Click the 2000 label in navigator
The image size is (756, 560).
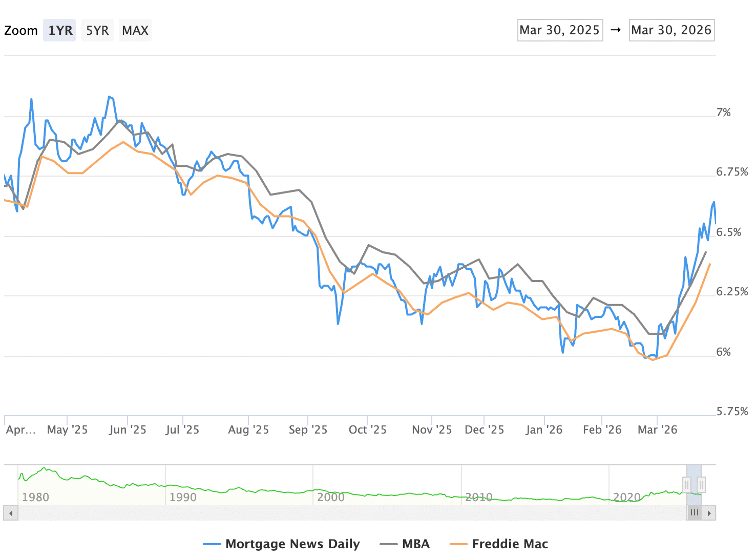331,497
